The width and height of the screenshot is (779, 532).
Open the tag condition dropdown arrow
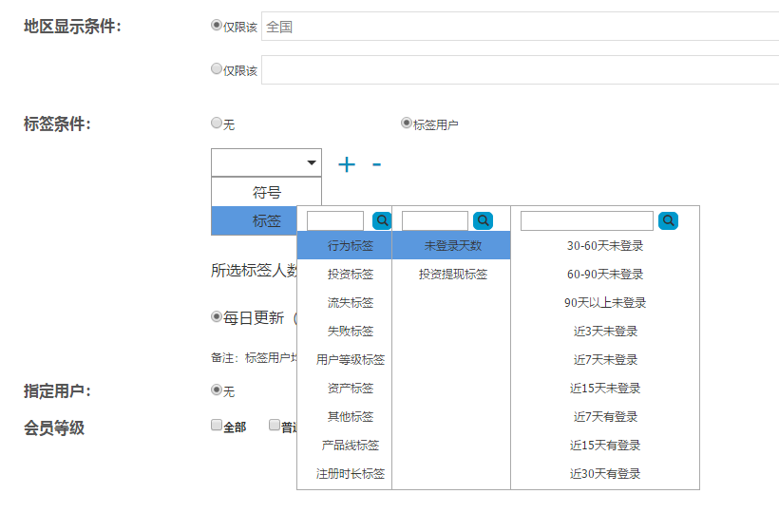coord(312,162)
